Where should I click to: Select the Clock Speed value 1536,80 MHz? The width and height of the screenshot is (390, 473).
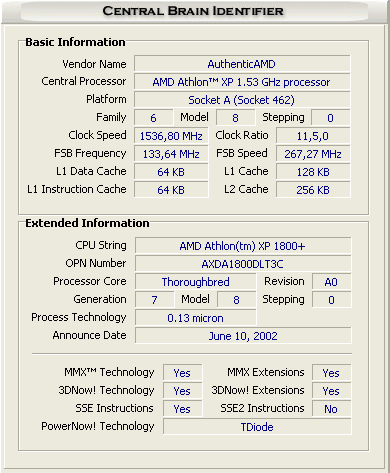coord(171,136)
